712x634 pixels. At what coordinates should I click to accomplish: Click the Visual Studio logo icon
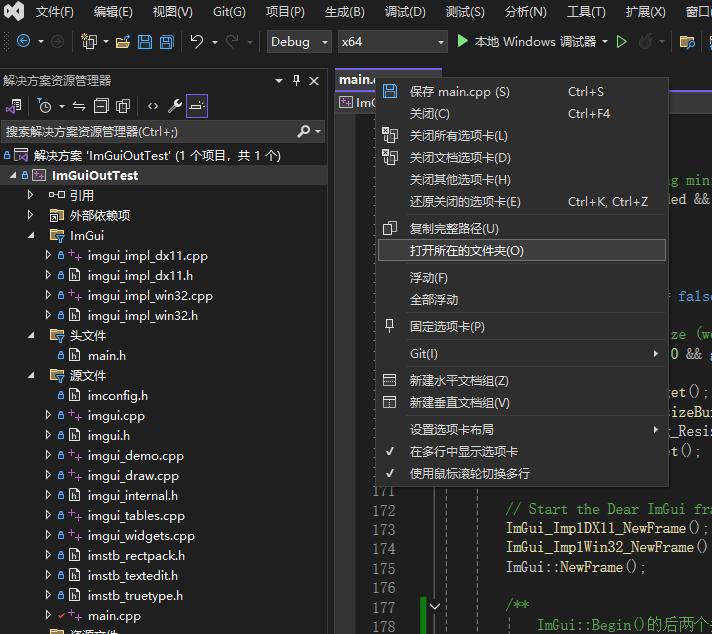coord(13,11)
